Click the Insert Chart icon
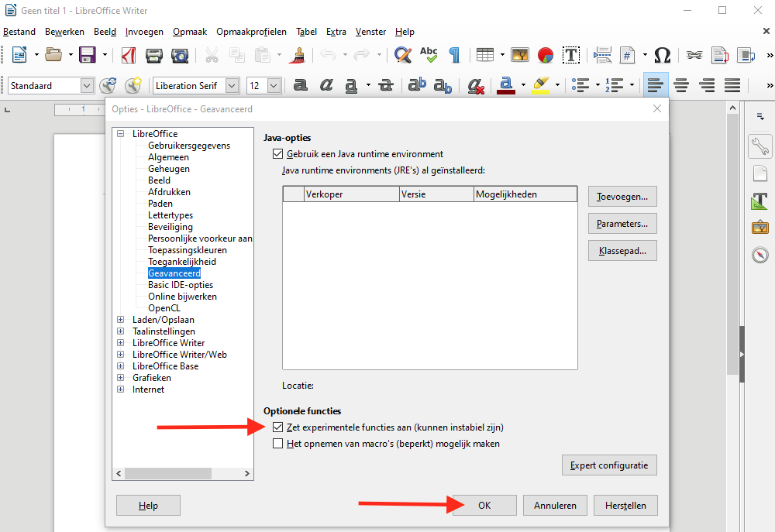Image resolution: width=775 pixels, height=532 pixels. [x=546, y=55]
